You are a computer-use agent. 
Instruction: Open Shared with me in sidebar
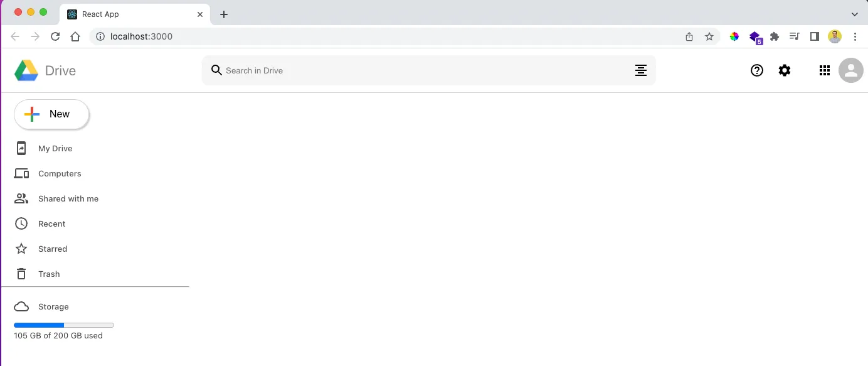coord(68,198)
